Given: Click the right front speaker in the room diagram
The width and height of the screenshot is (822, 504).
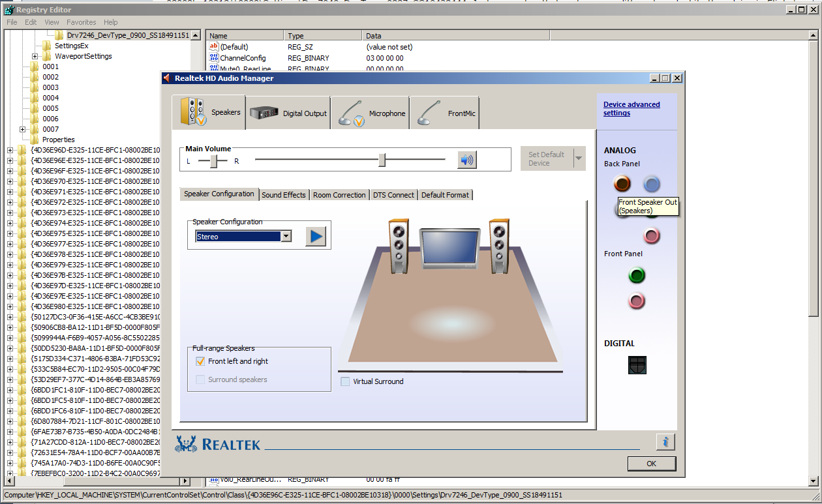Looking at the screenshot, I should [x=499, y=246].
